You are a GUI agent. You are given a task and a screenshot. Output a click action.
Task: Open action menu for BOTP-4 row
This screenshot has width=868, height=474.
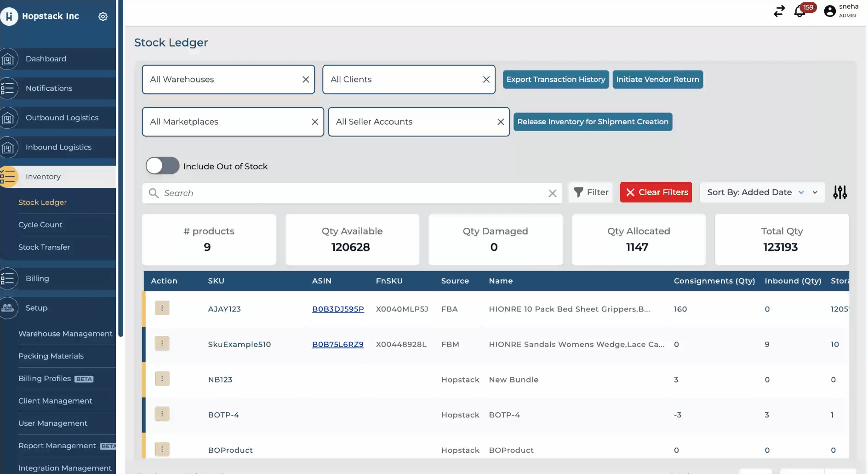coord(162,414)
